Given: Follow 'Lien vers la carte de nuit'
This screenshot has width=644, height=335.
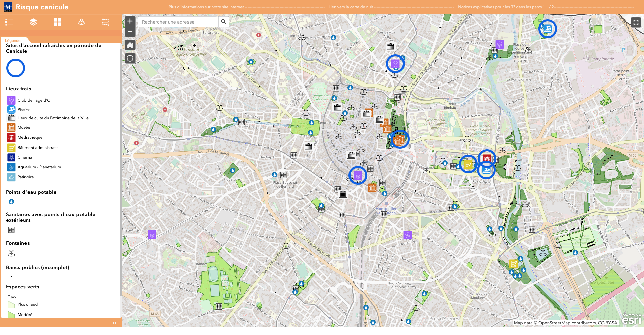Looking at the screenshot, I should [351, 7].
